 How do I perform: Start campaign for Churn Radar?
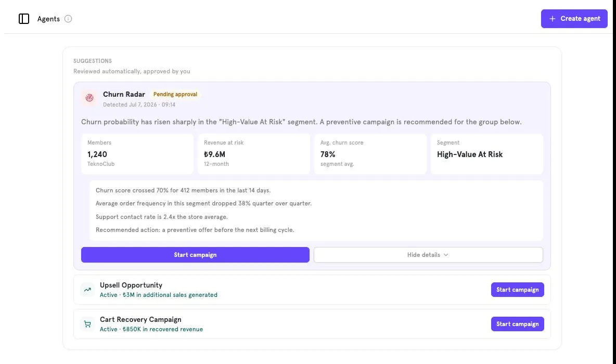coord(195,255)
